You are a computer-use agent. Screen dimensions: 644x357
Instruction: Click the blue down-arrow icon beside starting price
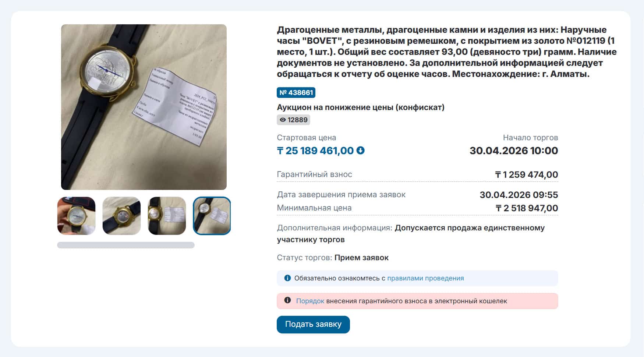[x=361, y=151]
